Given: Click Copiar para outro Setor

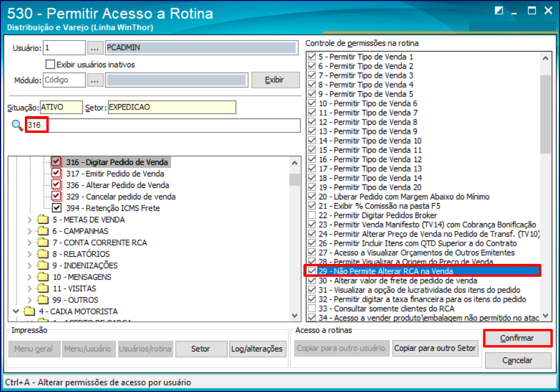Looking at the screenshot, I should [435, 348].
